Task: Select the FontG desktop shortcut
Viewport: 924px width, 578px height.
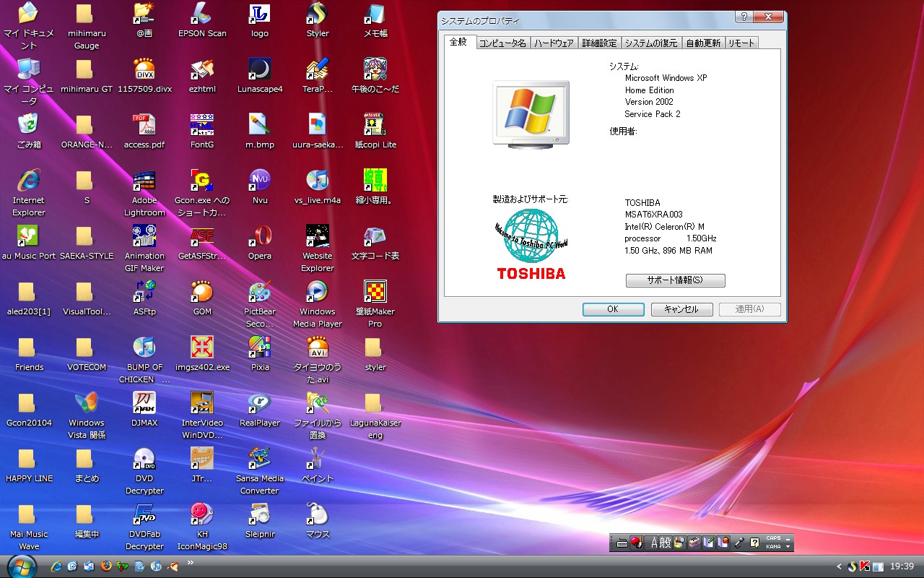Action: click(202, 131)
